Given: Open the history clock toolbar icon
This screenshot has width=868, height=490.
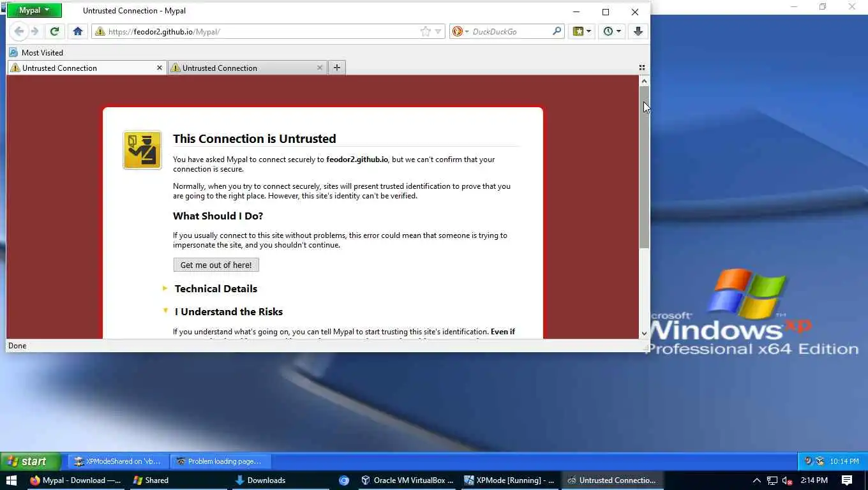Looking at the screenshot, I should tap(611, 31).
